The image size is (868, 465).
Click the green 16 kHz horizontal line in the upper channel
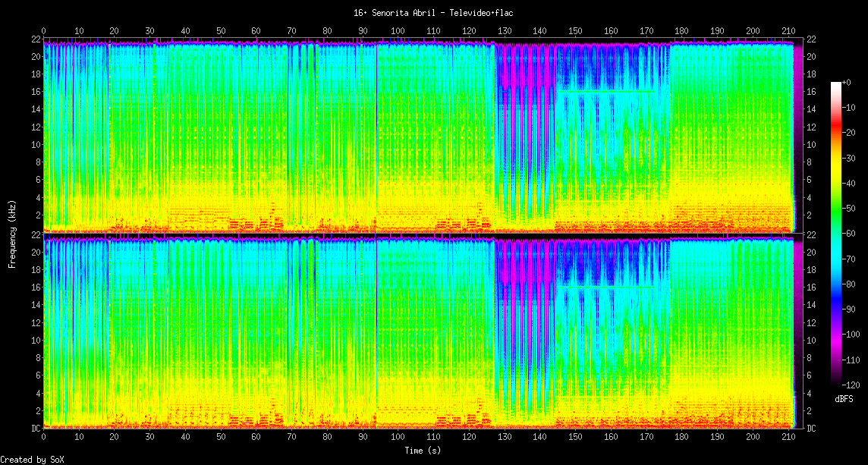[x=607, y=92]
